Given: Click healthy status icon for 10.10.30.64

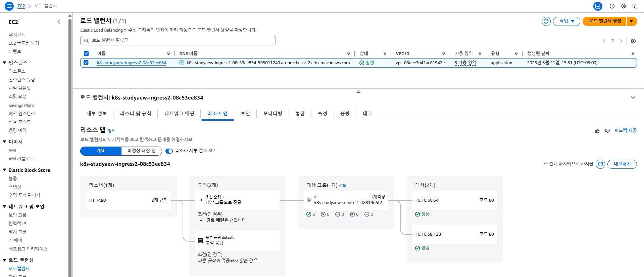Looking at the screenshot, I should pos(417,214).
